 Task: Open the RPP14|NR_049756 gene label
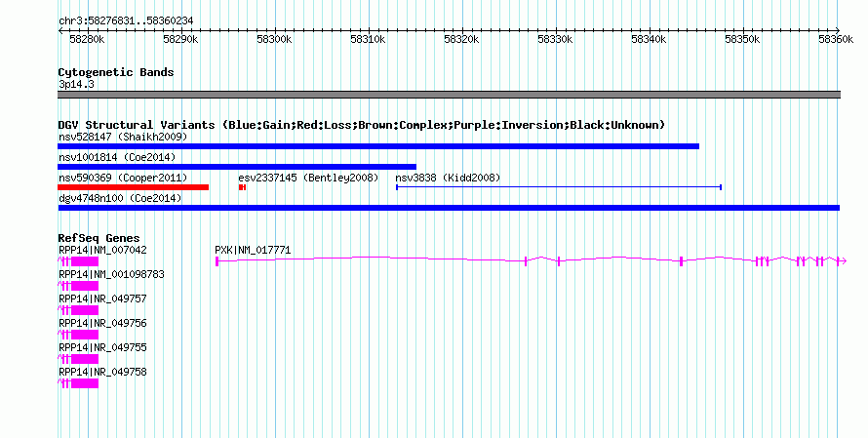(102, 323)
